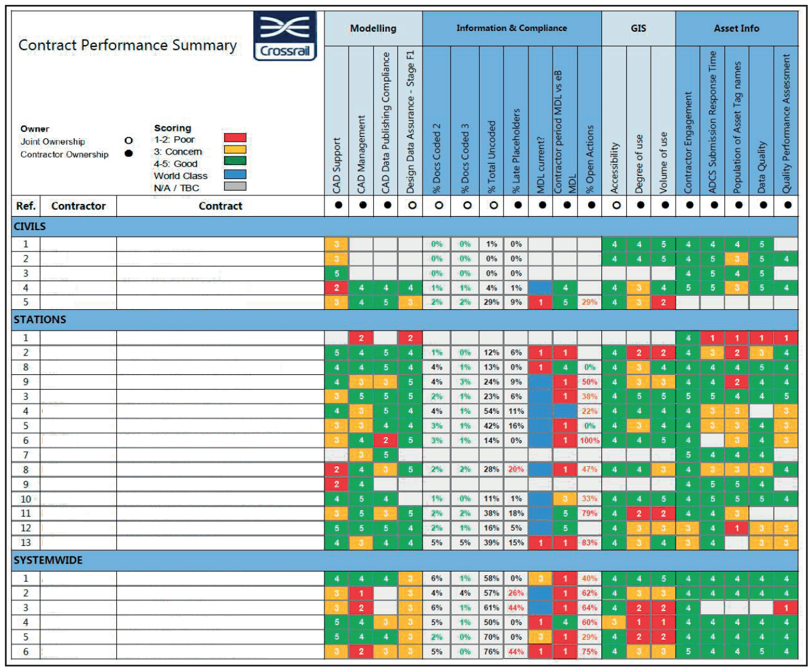Select ownership marker under CAD Data Publishing Compliance
This screenshot has width=812, height=672.
(x=387, y=205)
